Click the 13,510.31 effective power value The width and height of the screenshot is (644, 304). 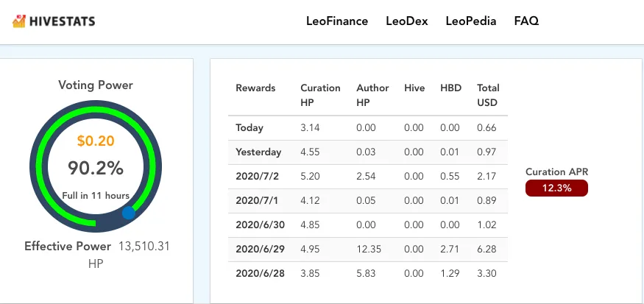[144, 247]
